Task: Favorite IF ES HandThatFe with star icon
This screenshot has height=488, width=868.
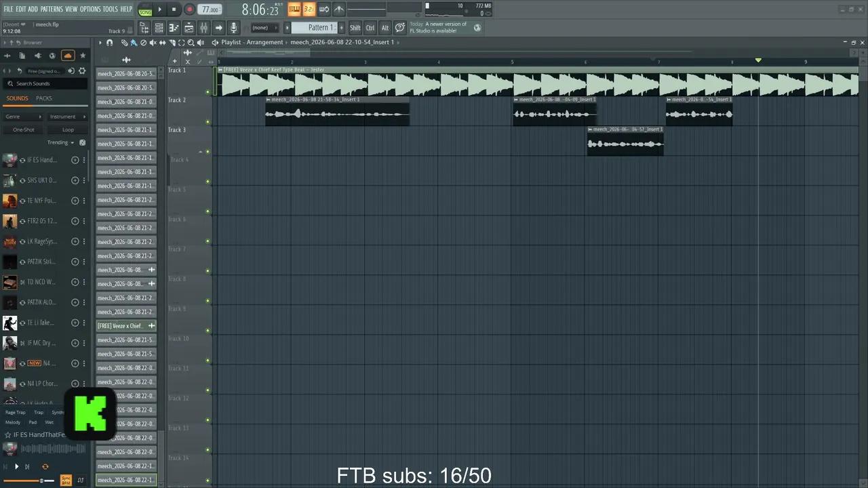Action: tap(7, 434)
